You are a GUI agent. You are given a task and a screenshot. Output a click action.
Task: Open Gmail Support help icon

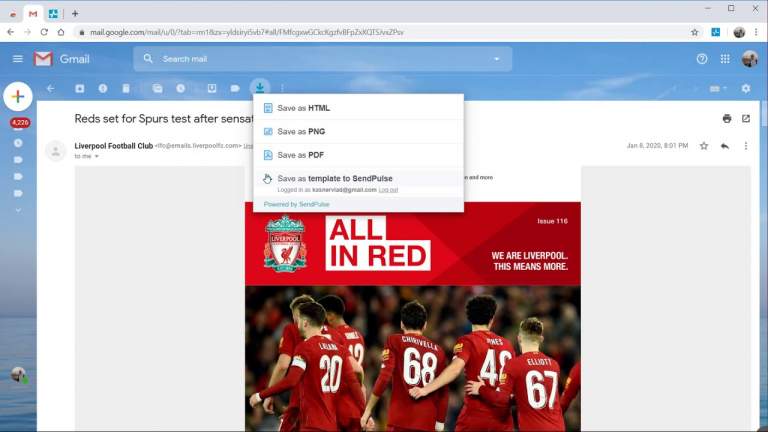(x=702, y=59)
